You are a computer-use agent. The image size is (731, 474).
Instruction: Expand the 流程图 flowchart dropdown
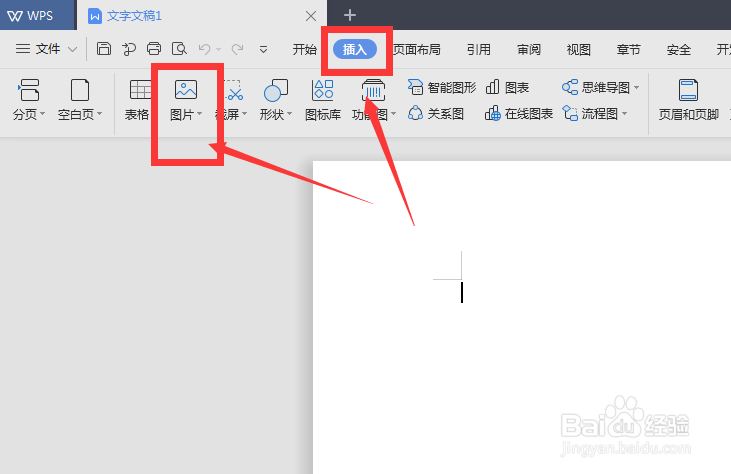point(624,114)
